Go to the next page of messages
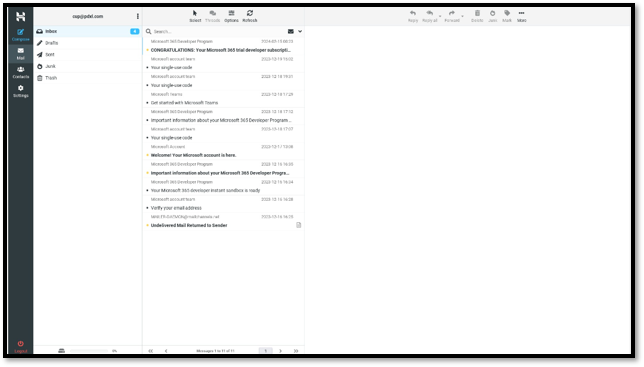 pyautogui.click(x=281, y=351)
